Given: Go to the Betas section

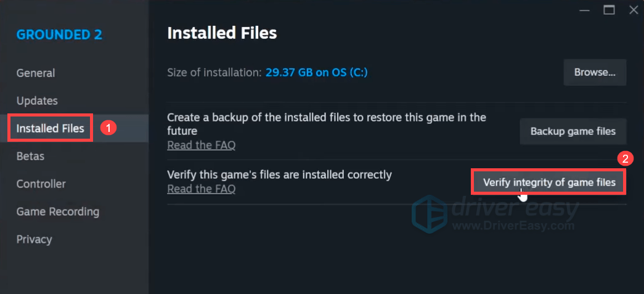Looking at the screenshot, I should 30,156.
